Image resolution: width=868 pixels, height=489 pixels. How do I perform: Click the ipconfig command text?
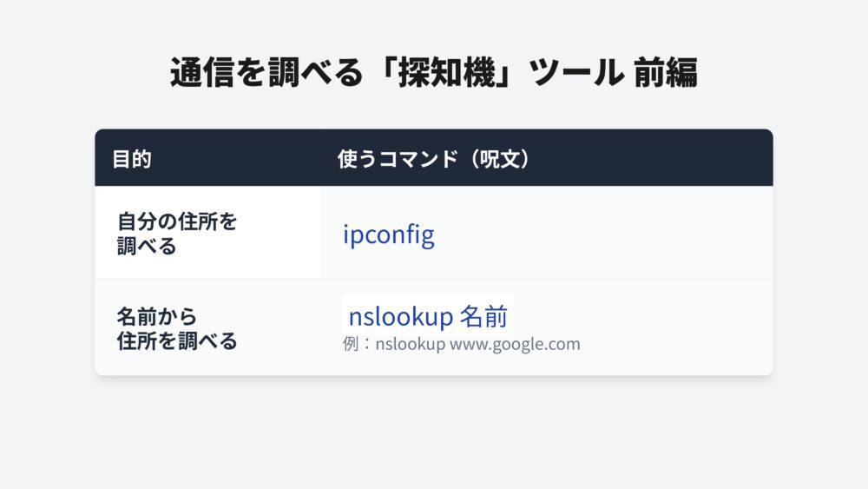[x=388, y=235]
